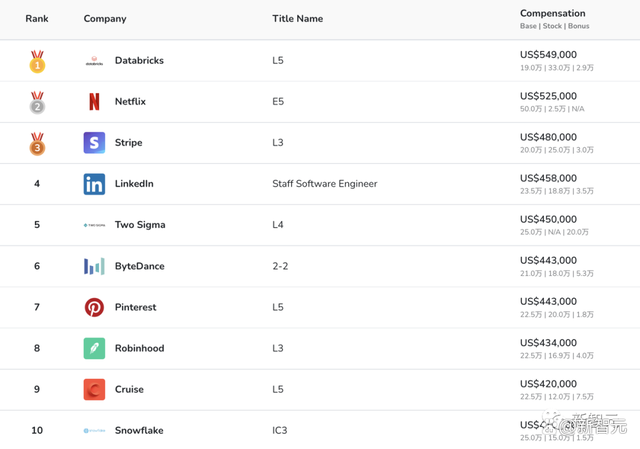The height and width of the screenshot is (449, 640).
Task: Click the Cruise breakdown 22.5万 | 12.0万 | 7.5万
Action: pos(557,397)
